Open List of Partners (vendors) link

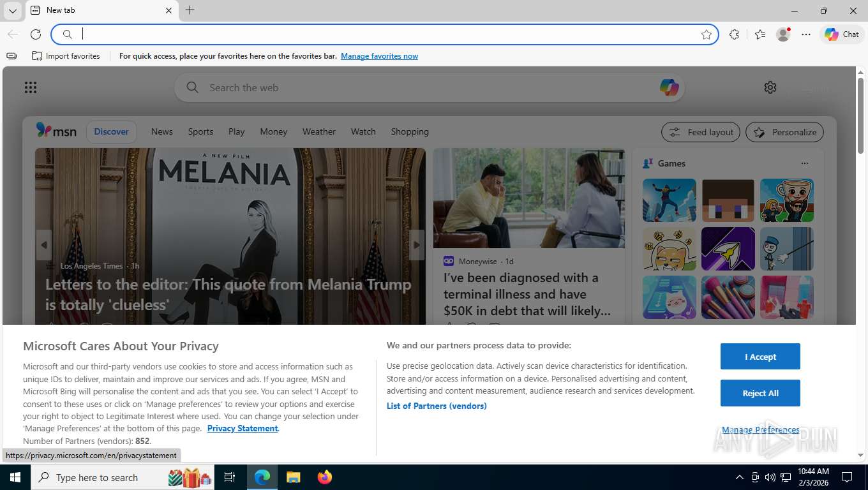click(437, 406)
